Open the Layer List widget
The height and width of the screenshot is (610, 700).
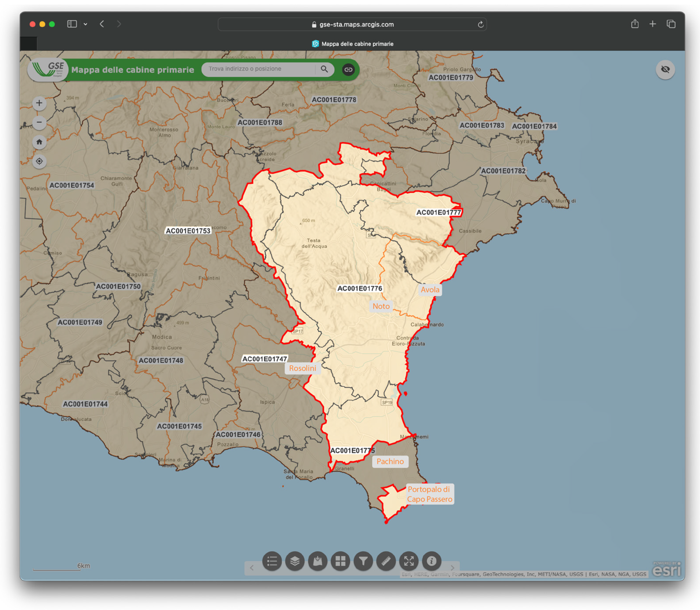tap(295, 561)
